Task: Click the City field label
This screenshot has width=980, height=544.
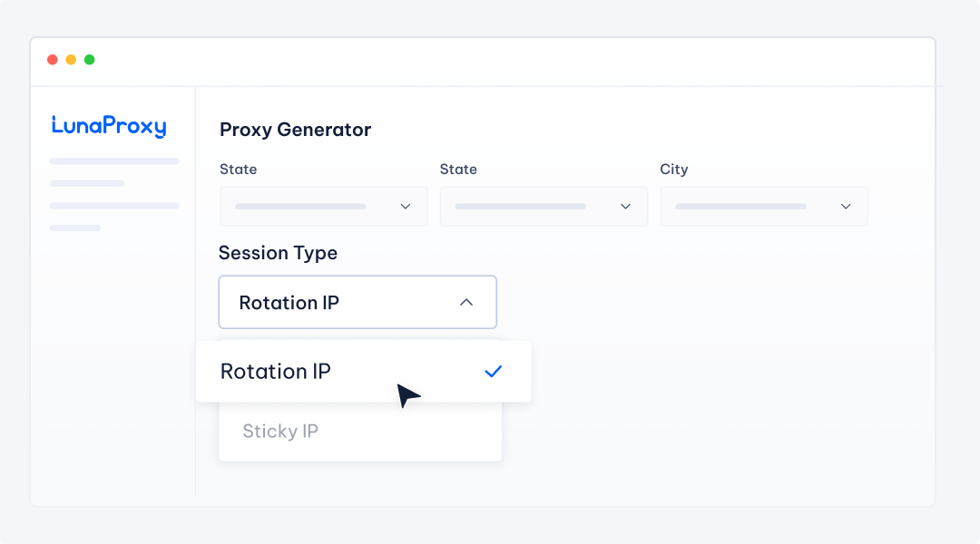Action: [673, 170]
